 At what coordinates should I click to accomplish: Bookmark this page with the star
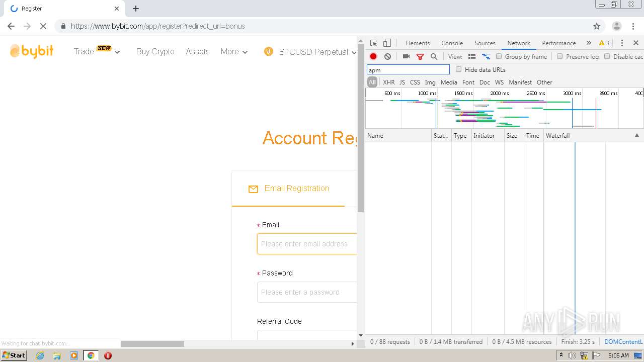597,26
